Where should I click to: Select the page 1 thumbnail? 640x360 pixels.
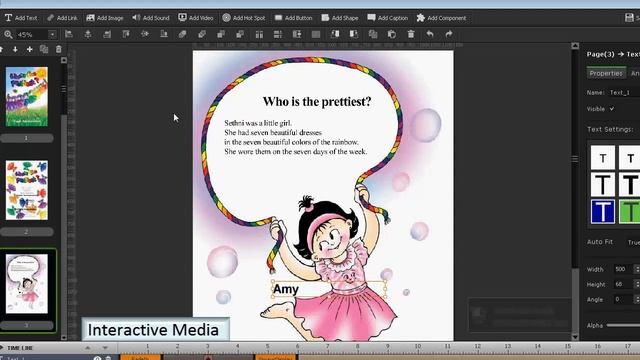[27, 96]
